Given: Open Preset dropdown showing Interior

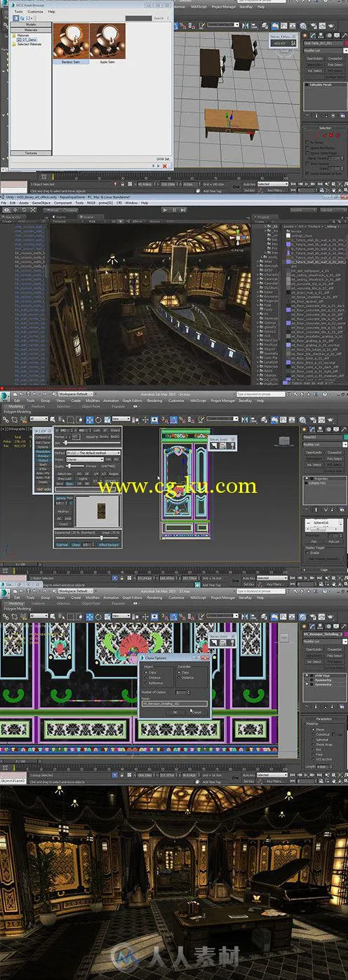Looking at the screenshot, I should coord(85,460).
